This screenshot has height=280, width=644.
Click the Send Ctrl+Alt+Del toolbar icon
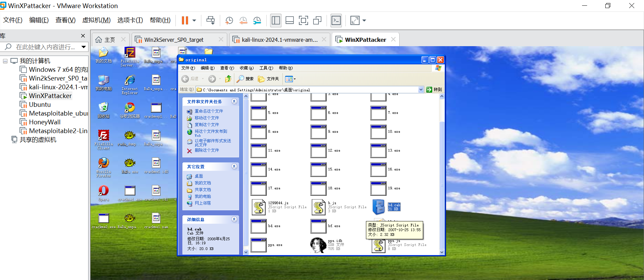click(x=210, y=21)
